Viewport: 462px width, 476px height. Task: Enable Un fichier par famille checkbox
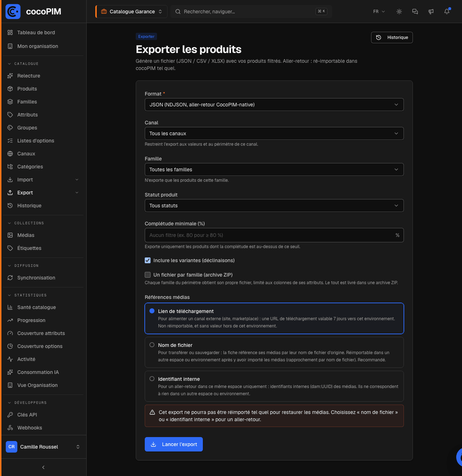[148, 275]
